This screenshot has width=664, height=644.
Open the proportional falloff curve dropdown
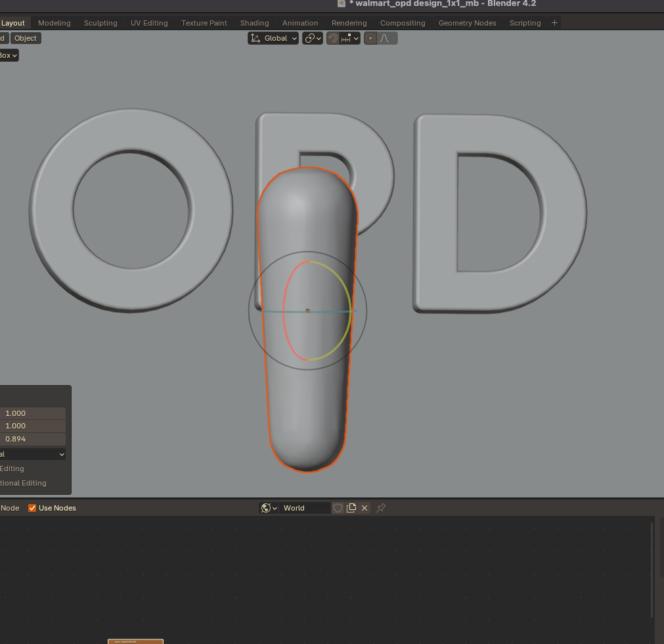pyautogui.click(x=387, y=38)
